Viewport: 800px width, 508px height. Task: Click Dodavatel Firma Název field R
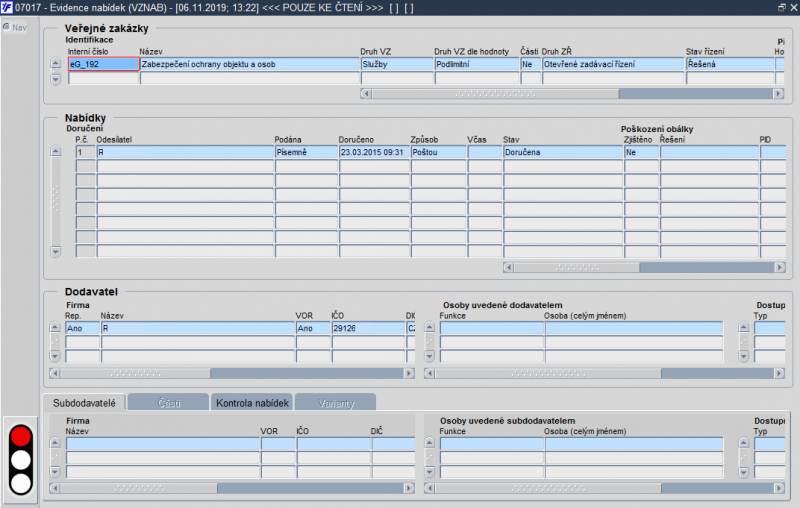pyautogui.click(x=197, y=328)
